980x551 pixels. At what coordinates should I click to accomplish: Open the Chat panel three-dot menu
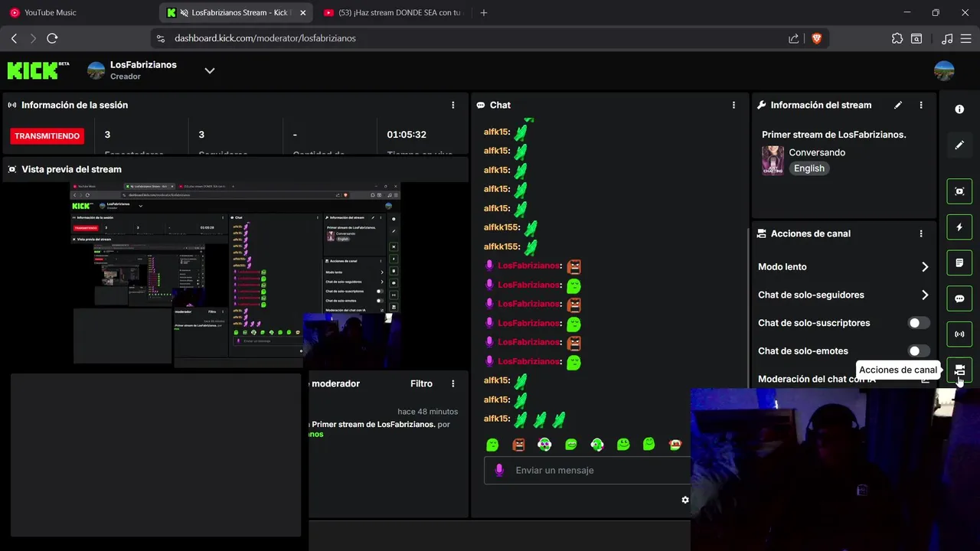pyautogui.click(x=733, y=105)
